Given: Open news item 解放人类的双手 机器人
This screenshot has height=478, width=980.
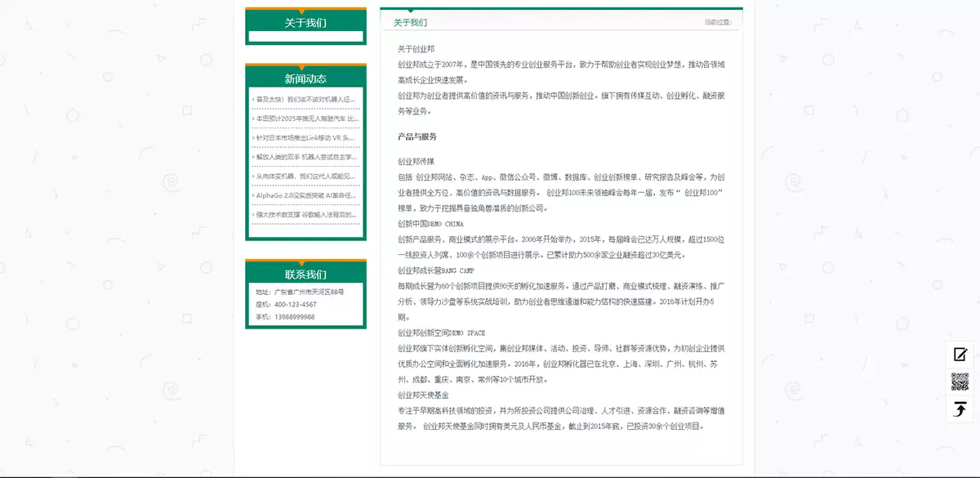Looking at the screenshot, I should pos(305,157).
